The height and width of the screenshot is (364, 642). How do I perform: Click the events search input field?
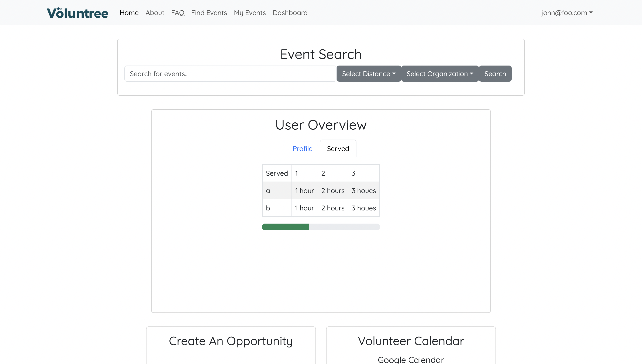[230, 73]
